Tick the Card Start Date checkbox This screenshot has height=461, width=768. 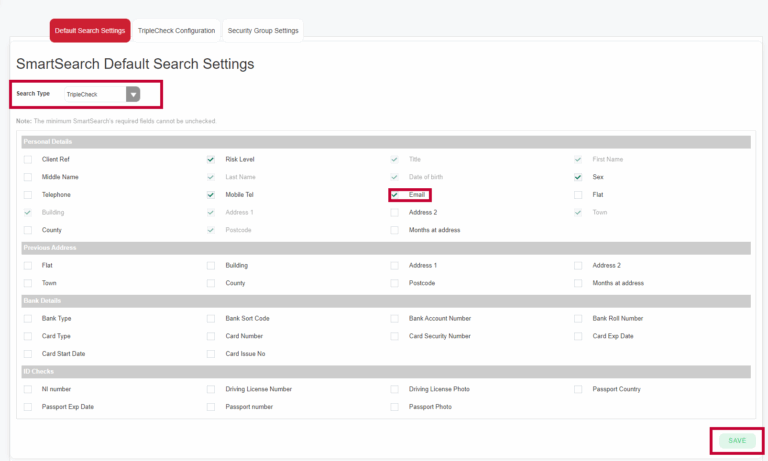(x=28, y=354)
